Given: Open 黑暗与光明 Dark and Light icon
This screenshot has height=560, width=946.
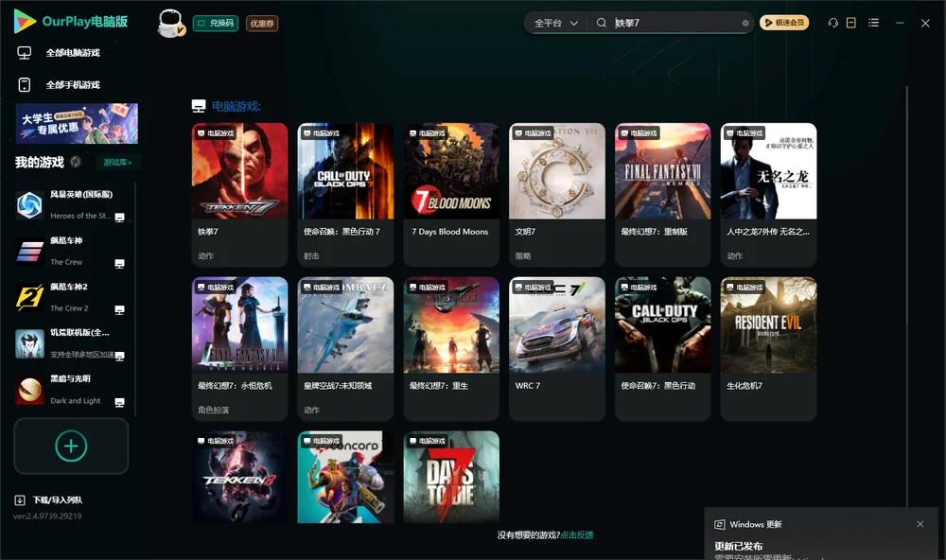Looking at the screenshot, I should coord(29,390).
